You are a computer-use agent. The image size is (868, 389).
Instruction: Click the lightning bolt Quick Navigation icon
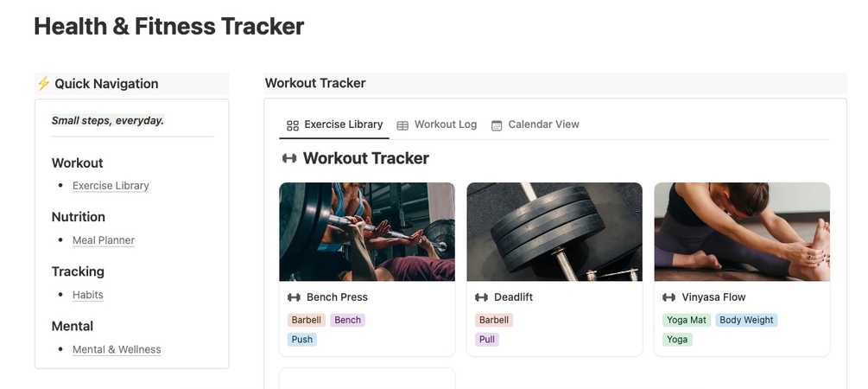(x=43, y=84)
